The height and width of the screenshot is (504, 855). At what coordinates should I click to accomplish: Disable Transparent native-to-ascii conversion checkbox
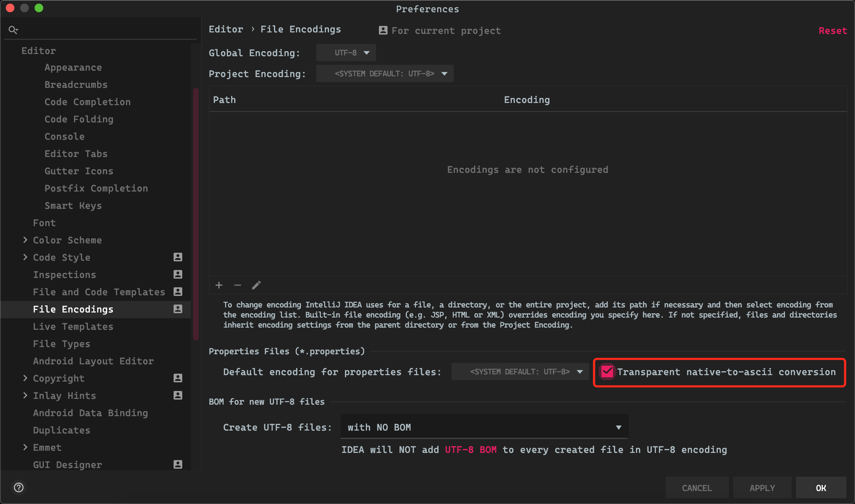[x=607, y=372]
